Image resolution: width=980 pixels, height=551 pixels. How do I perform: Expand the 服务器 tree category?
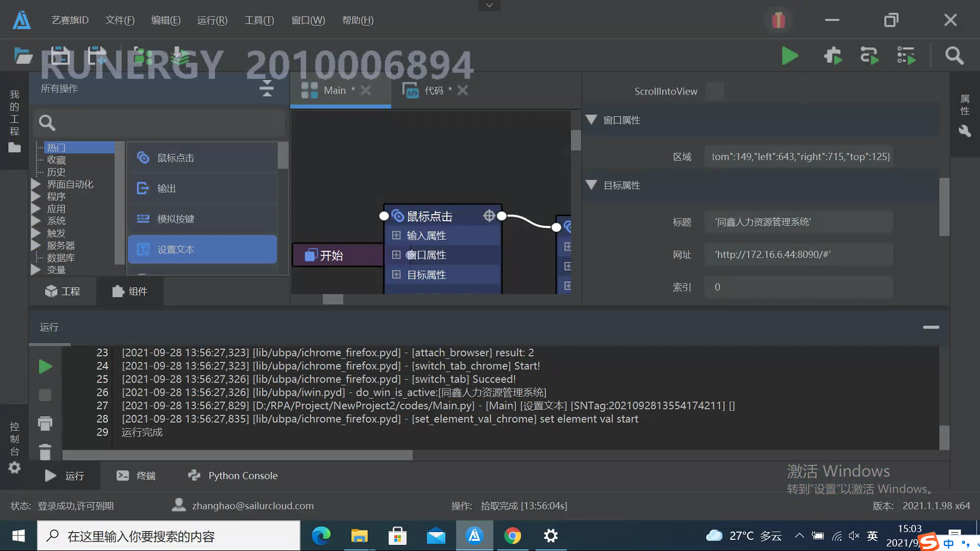point(36,245)
